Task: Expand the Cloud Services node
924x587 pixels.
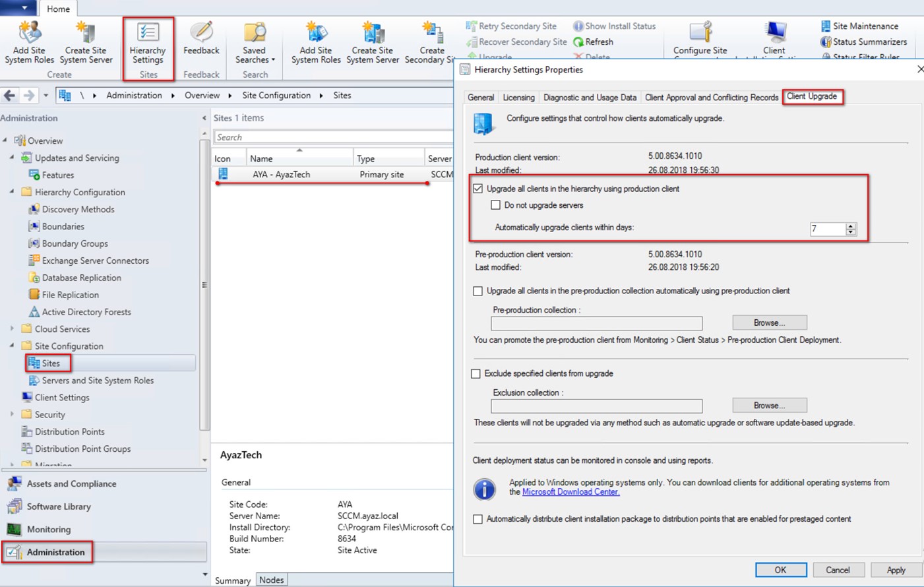Action: 12,328
